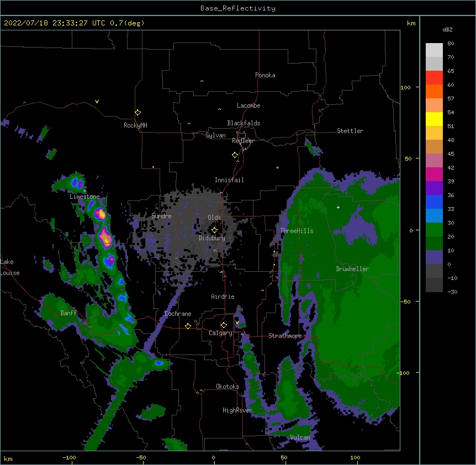Select the Okotoks label
476x465 pixels.
[x=228, y=387]
